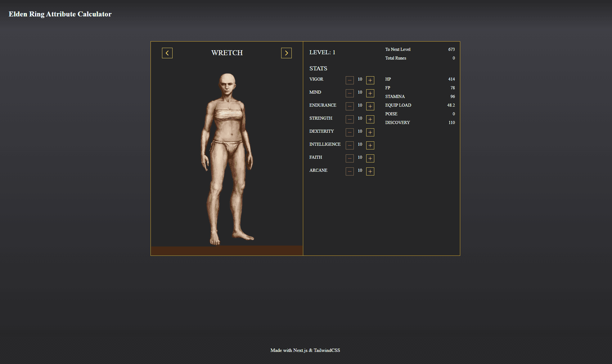Decrease Arcane with the minus button
Image resolution: width=612 pixels, height=364 pixels.
coord(349,171)
